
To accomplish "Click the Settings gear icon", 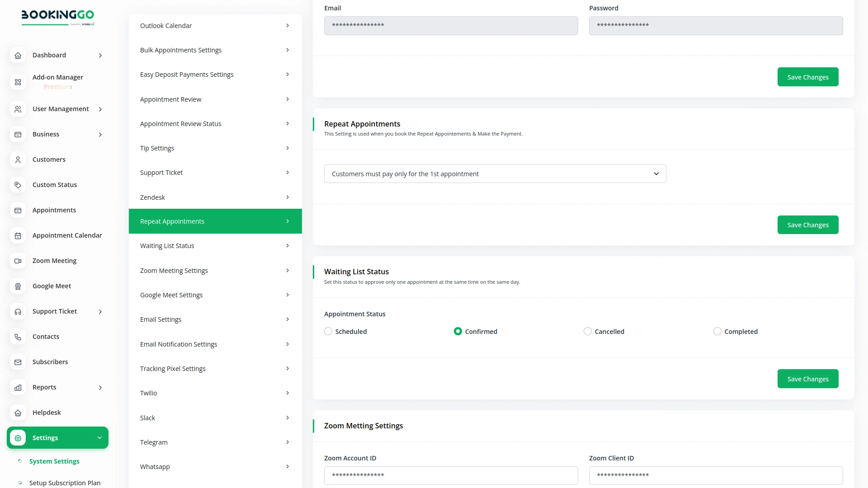I will point(18,438).
